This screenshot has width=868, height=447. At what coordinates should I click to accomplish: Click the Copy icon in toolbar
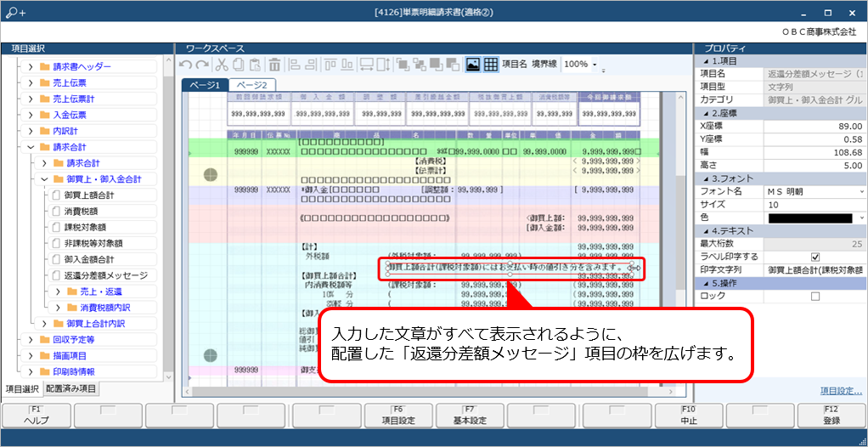click(x=238, y=65)
